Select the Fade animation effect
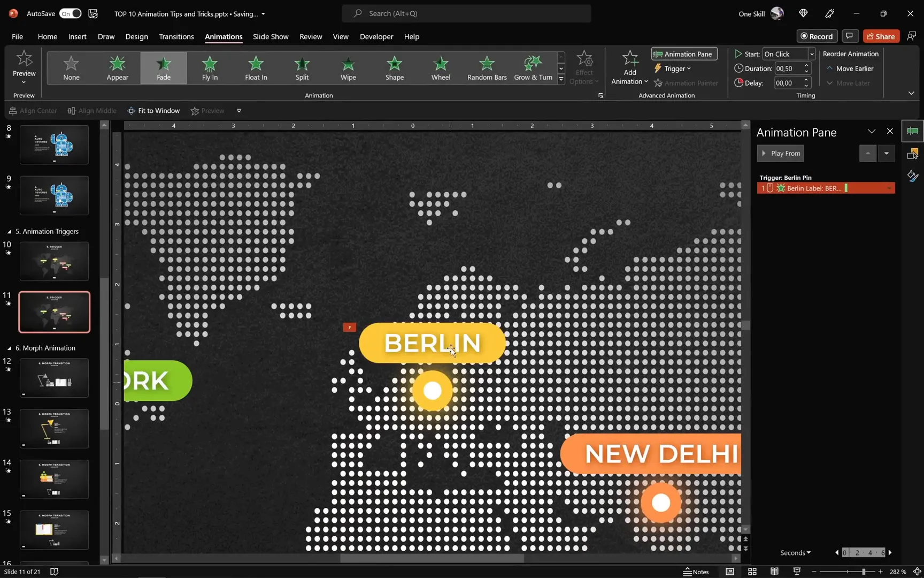 164,68
